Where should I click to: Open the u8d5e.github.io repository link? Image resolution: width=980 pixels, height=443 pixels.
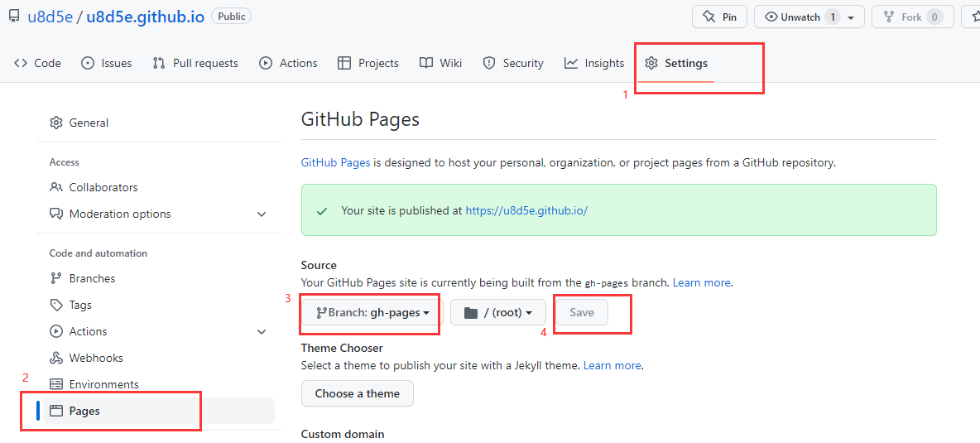click(145, 17)
